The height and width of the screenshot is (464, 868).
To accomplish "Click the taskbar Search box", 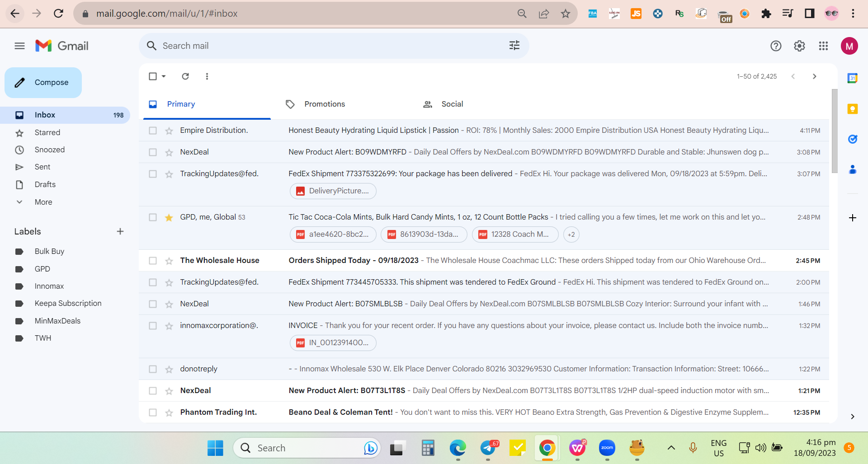I will [x=307, y=448].
